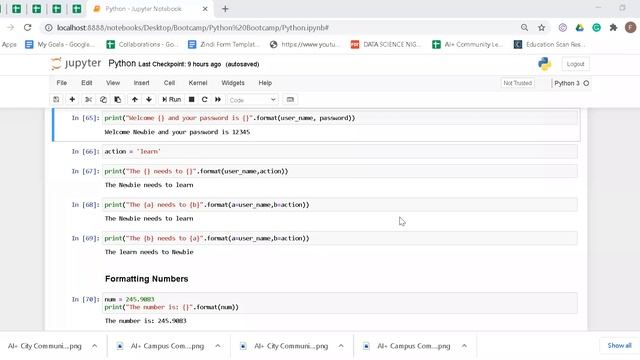The image size is (640, 360).
Task: Insert cell below using plus icon
Action: tap(72, 100)
